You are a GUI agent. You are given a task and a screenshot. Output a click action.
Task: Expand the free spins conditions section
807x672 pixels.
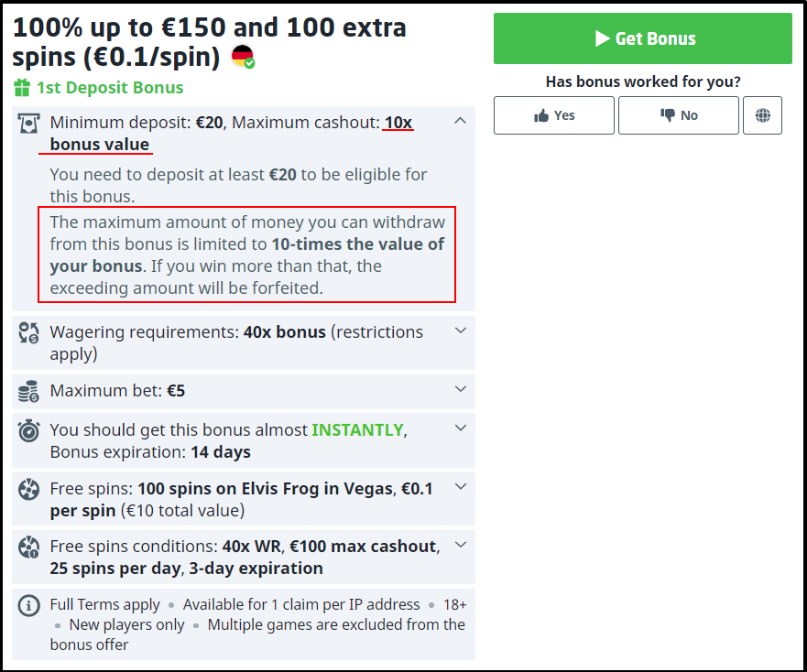pyautogui.click(x=461, y=546)
